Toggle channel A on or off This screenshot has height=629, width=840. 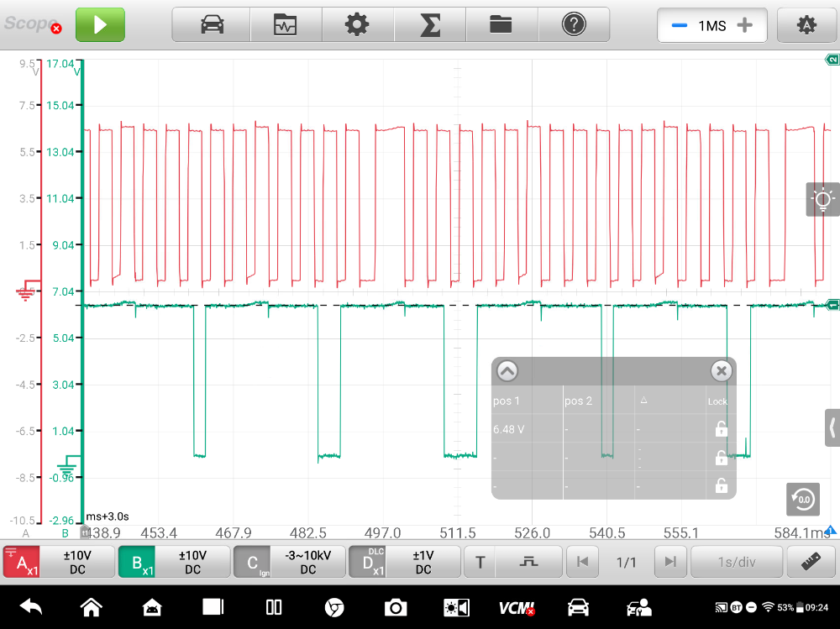(x=22, y=562)
